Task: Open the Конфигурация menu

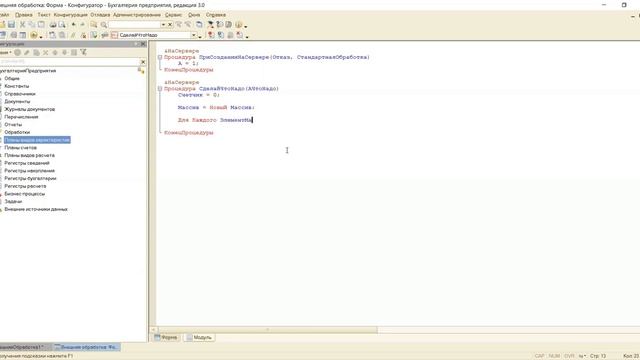Action: [71, 15]
